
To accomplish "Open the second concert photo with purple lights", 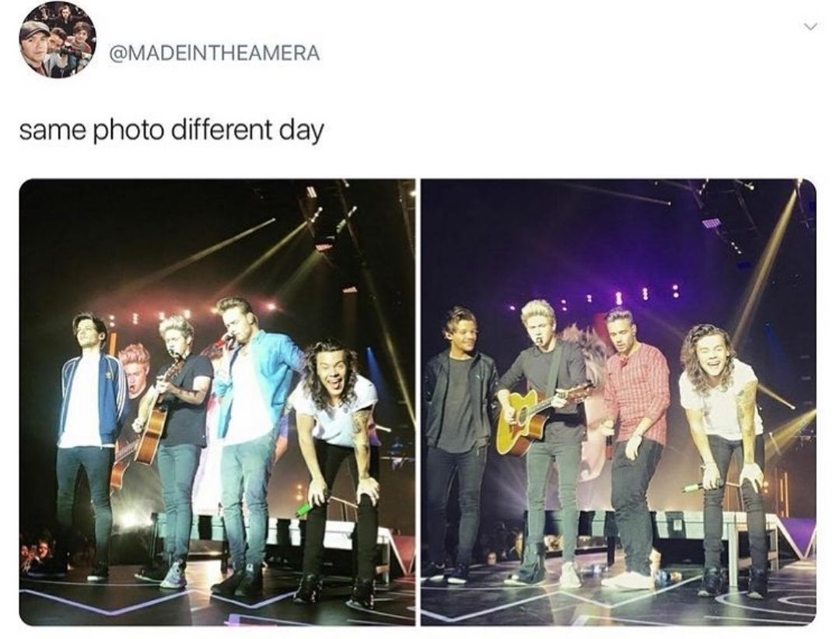I will click(618, 402).
